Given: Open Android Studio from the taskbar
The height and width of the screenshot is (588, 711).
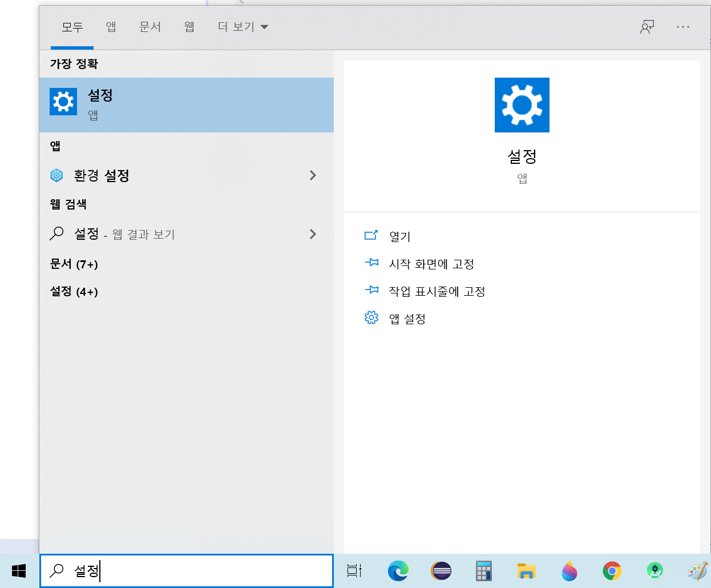Looking at the screenshot, I should click(x=655, y=571).
